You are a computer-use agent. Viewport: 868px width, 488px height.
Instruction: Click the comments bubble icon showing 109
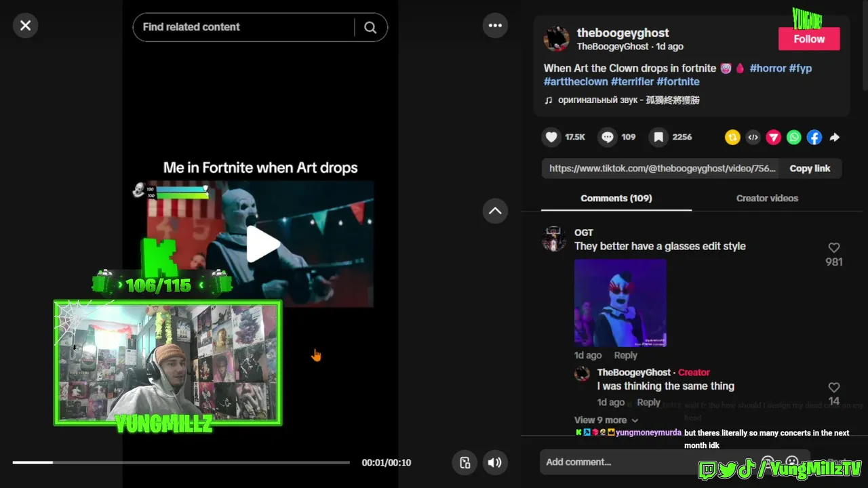point(608,137)
